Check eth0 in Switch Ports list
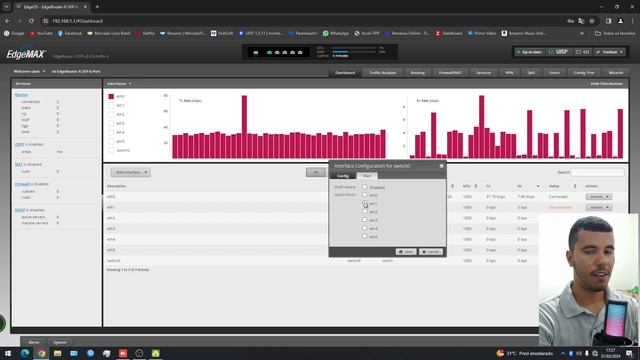Image resolution: width=640 pixels, height=360 pixels. tap(364, 195)
